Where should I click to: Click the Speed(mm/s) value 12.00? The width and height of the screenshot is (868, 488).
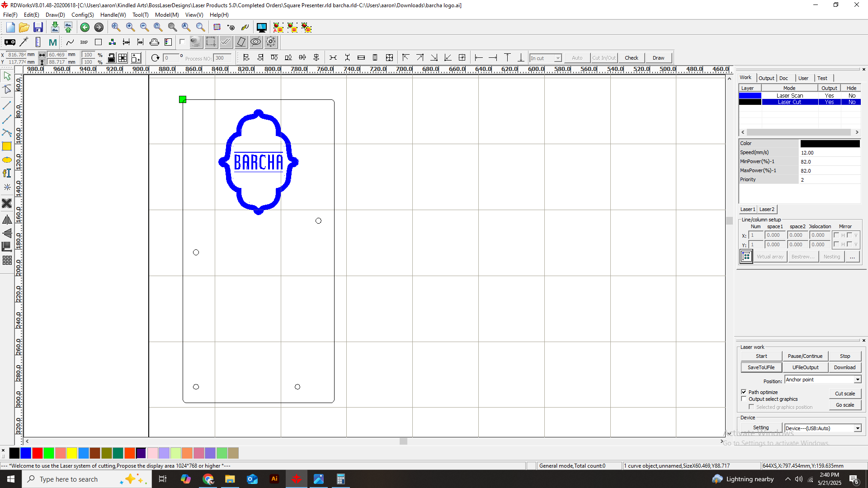coord(830,153)
